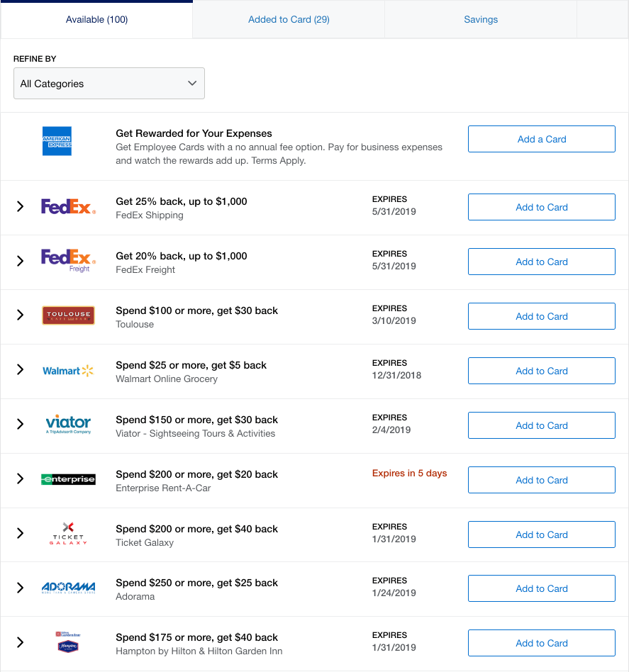Open the Savings tab
Viewport: 629px width, 672px height.
tap(481, 19)
